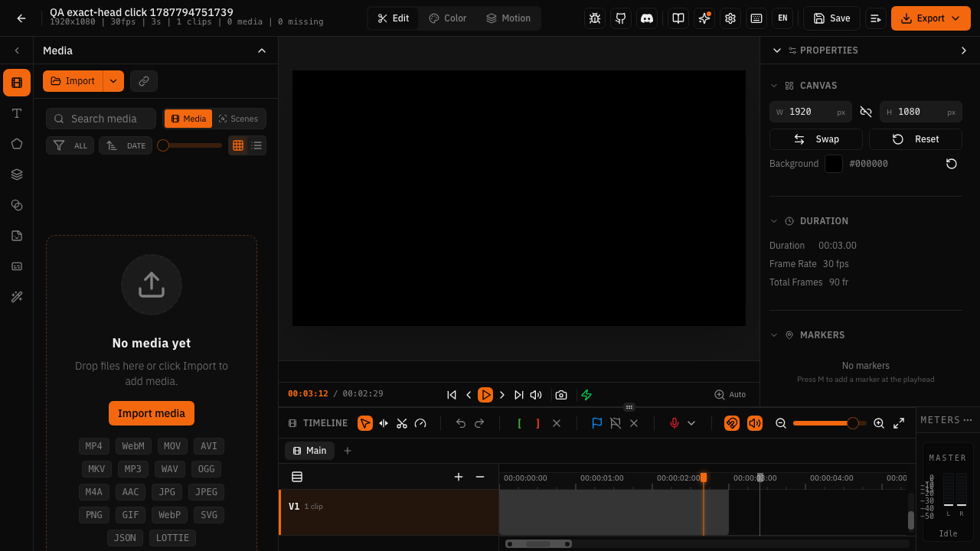Set the green in-point bracket
Image resolution: width=980 pixels, height=551 pixels.
(x=520, y=423)
